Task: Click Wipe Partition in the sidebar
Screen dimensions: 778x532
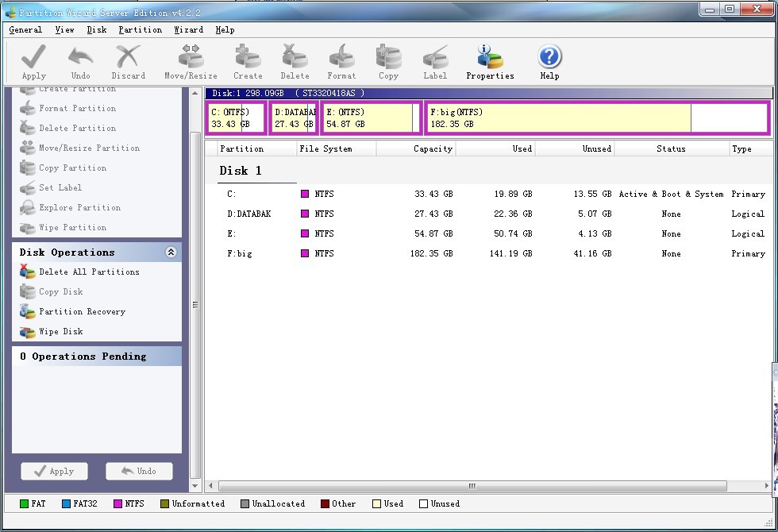Action: click(x=64, y=227)
